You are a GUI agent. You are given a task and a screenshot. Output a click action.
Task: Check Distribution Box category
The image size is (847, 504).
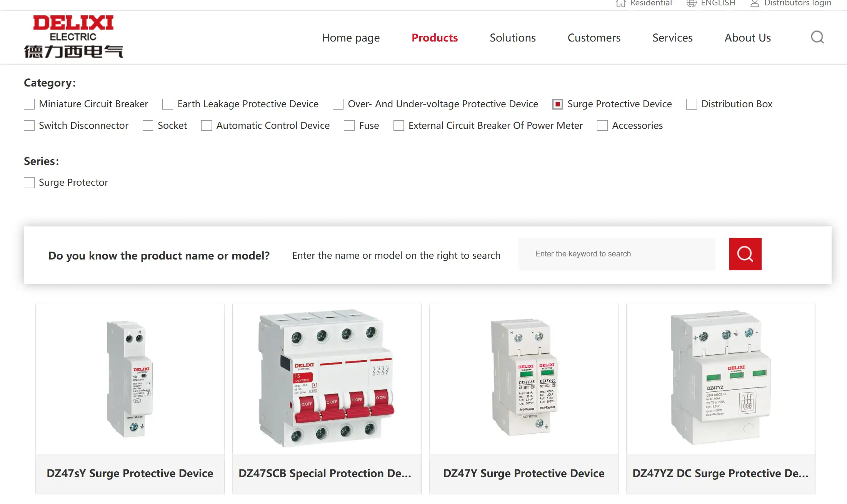pyautogui.click(x=692, y=104)
